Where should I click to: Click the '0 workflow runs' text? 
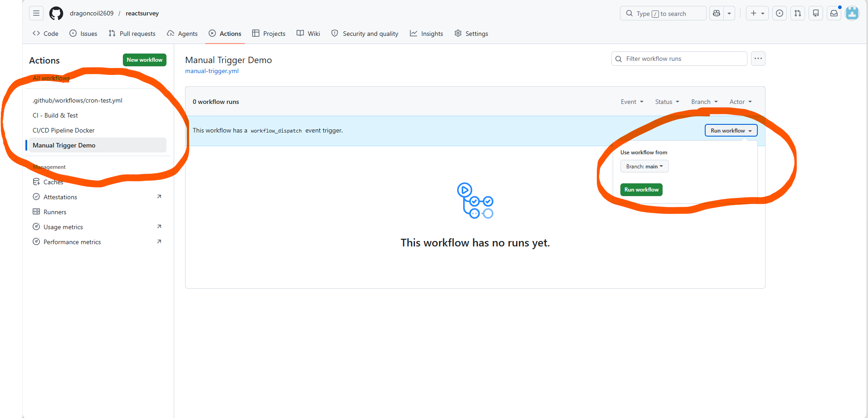pos(216,102)
